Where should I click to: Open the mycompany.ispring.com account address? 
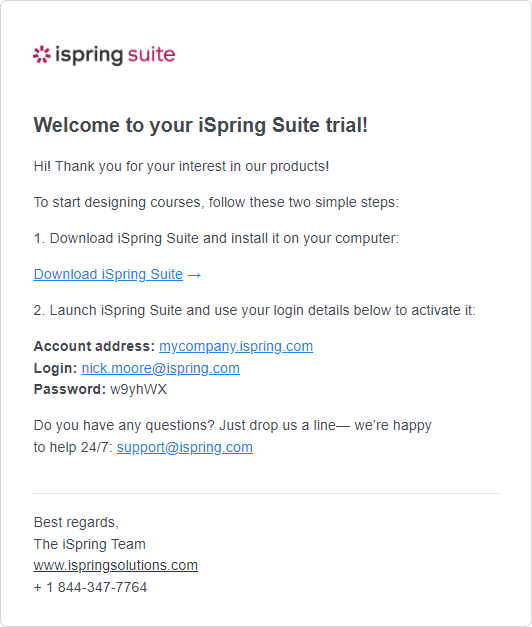pos(236,346)
